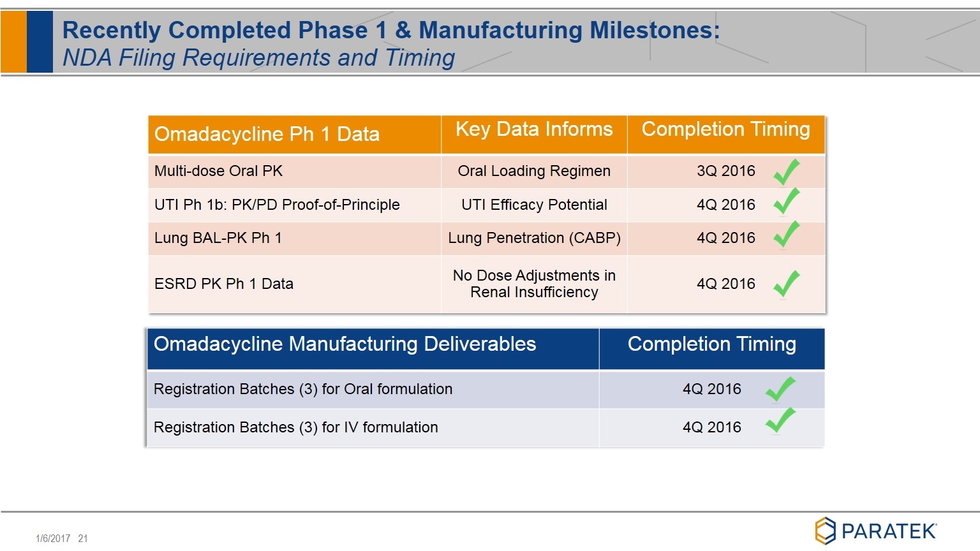The width and height of the screenshot is (980, 551).
Task: Click the slide number 21
Action: 83,538
